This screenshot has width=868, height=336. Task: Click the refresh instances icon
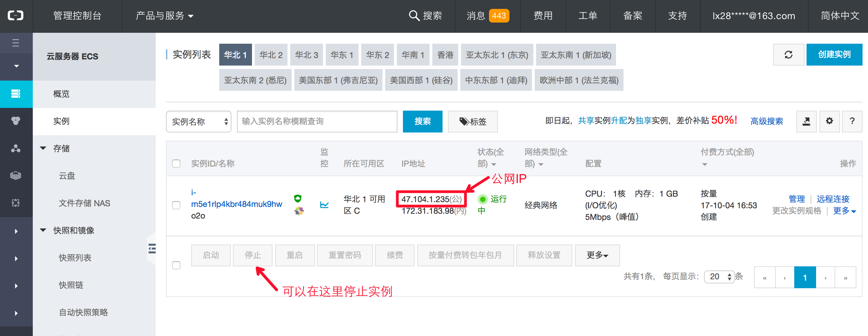tap(788, 55)
